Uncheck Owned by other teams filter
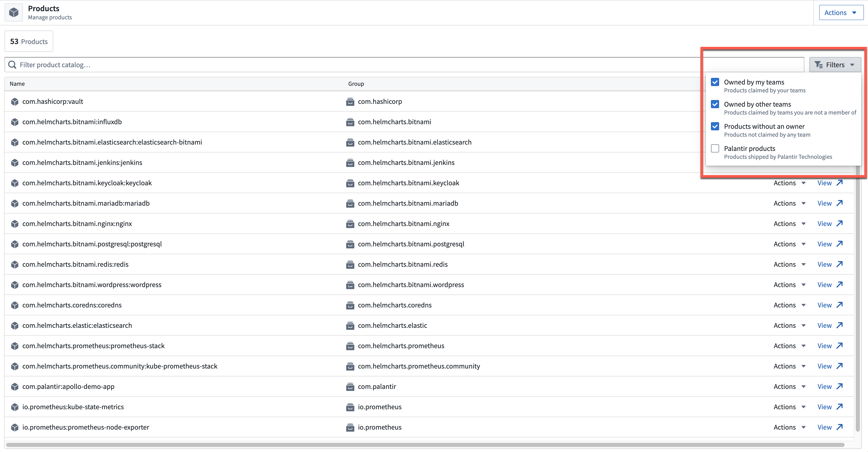The width and height of the screenshot is (868, 452). (x=715, y=104)
